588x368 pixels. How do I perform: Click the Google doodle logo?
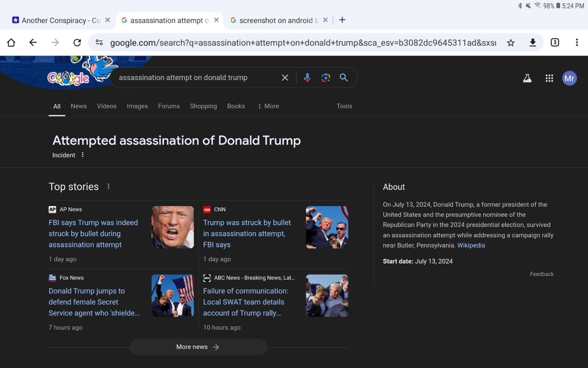(x=68, y=78)
